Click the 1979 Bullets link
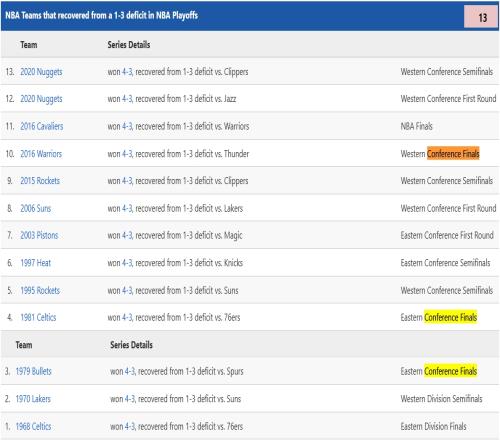This screenshot has height=440, width=500. tap(34, 371)
